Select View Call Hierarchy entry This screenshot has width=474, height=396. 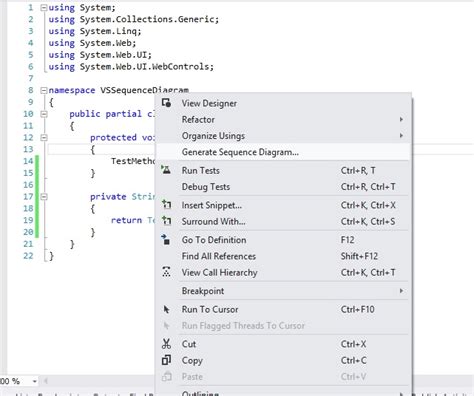pyautogui.click(x=283, y=272)
